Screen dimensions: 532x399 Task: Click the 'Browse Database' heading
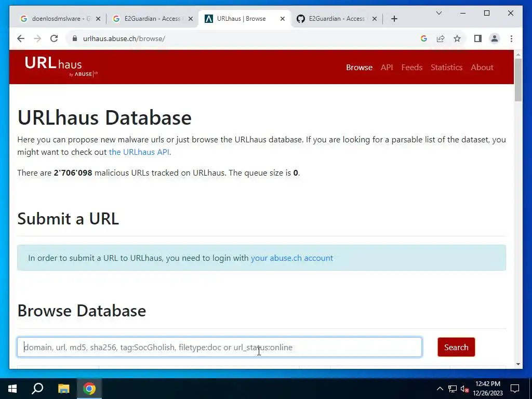(x=82, y=311)
